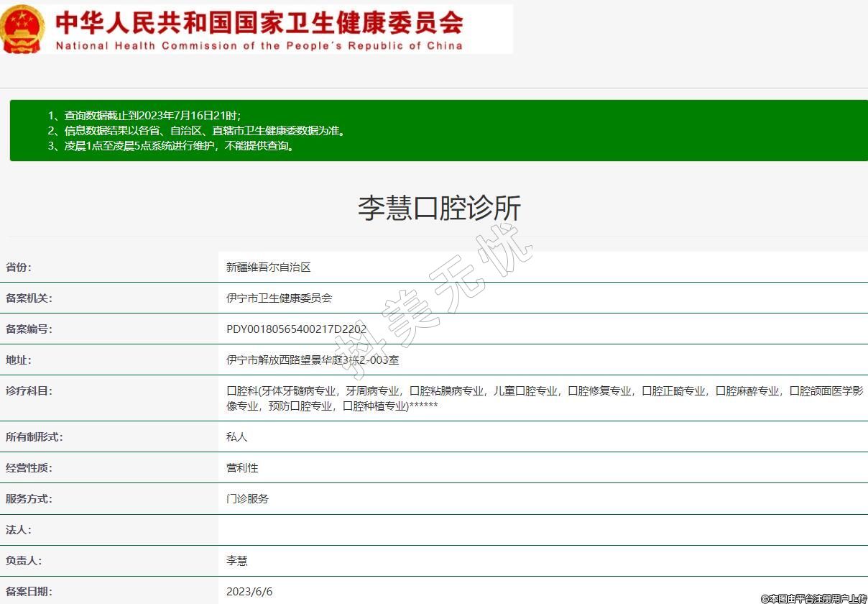Click the 中华人民共和国国家卫生健康委员会 header title

(259, 22)
